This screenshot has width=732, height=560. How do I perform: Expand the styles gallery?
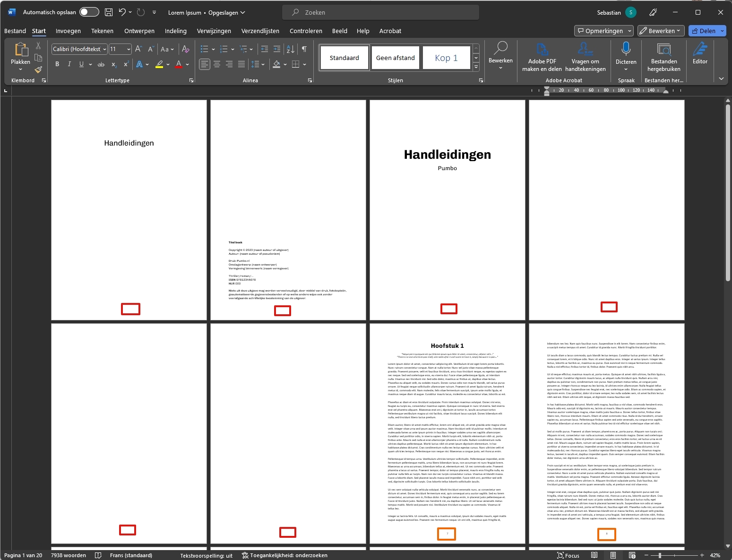[x=476, y=67]
